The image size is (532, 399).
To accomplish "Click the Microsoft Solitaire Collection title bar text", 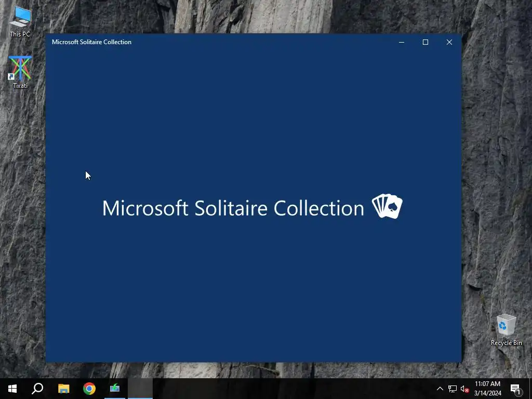I will point(91,42).
